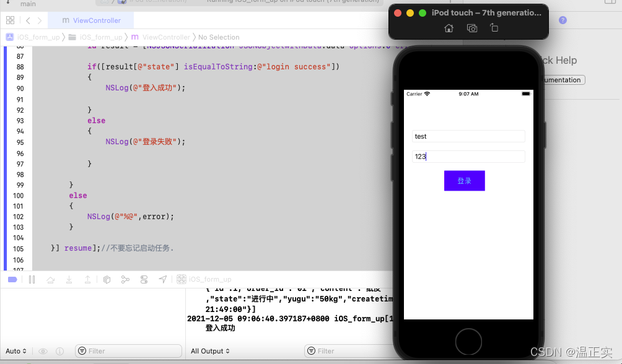This screenshot has width=622, height=364.
Task: Pause program execution
Action: coord(32,280)
